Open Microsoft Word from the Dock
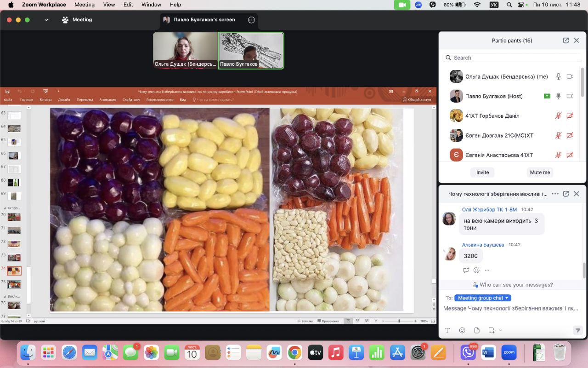The width and height of the screenshot is (588, 368). click(x=488, y=352)
